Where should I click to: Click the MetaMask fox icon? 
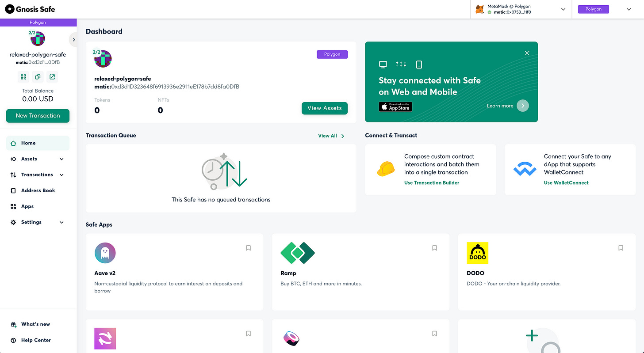pyautogui.click(x=479, y=9)
